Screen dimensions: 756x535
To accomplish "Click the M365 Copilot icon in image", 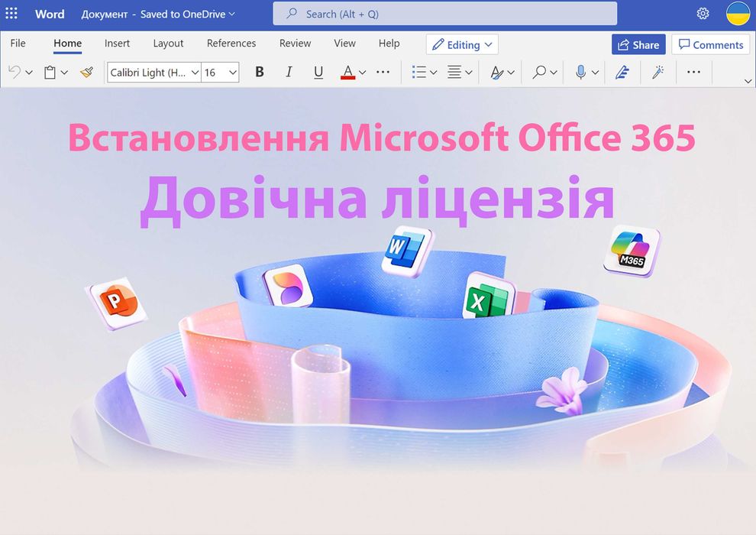I will click(632, 251).
